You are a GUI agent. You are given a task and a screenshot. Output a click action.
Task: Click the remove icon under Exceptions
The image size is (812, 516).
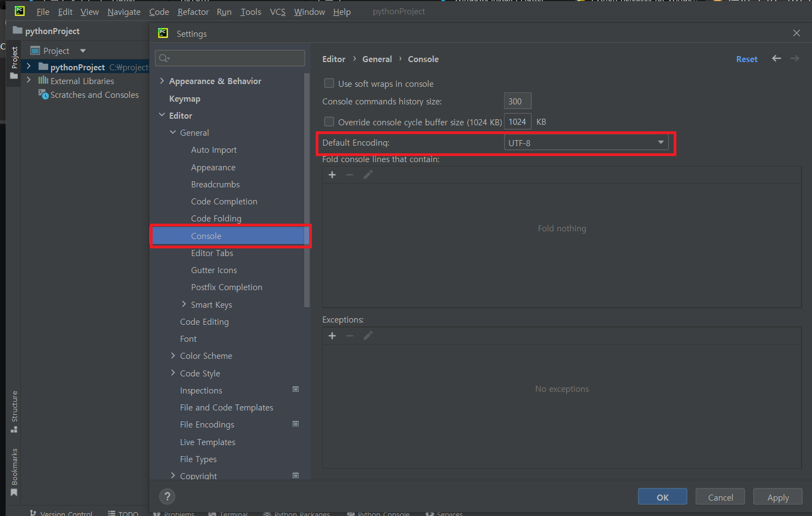click(x=350, y=336)
